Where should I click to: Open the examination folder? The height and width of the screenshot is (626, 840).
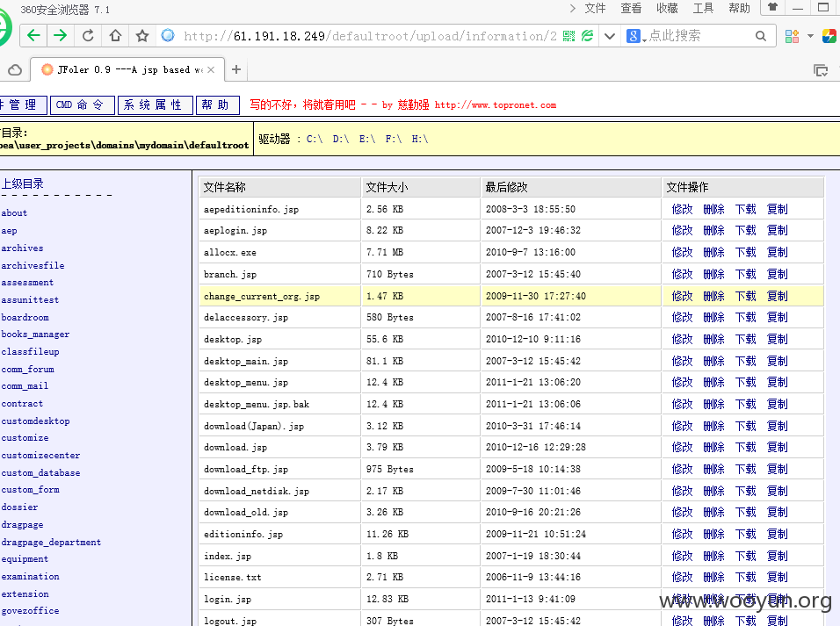[x=31, y=577]
